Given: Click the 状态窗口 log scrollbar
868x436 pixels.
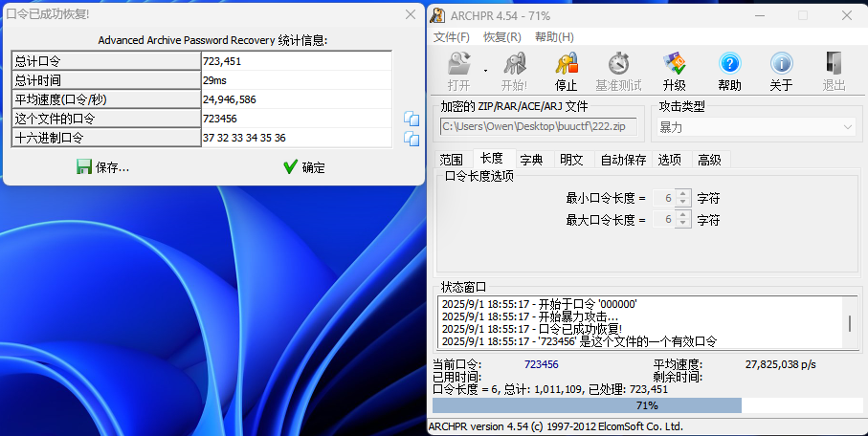Looking at the screenshot, I should (850, 323).
